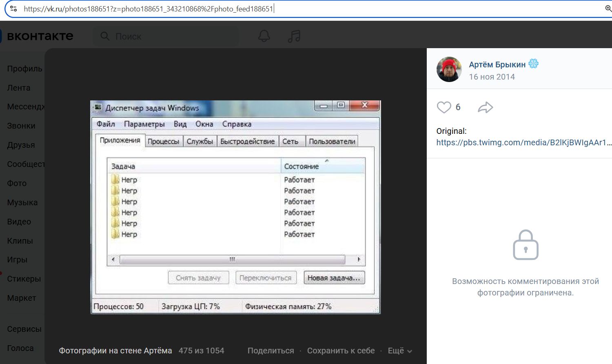Viewport: 612px width, 364px height.
Task: Open Маркет in the sidebar
Action: pyautogui.click(x=22, y=298)
